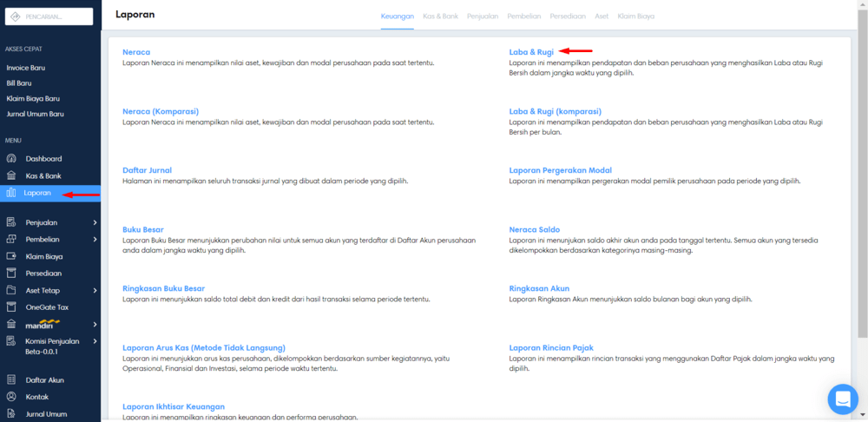This screenshot has height=422, width=868.
Task: Click the Daftar Akun list icon
Action: point(11,380)
